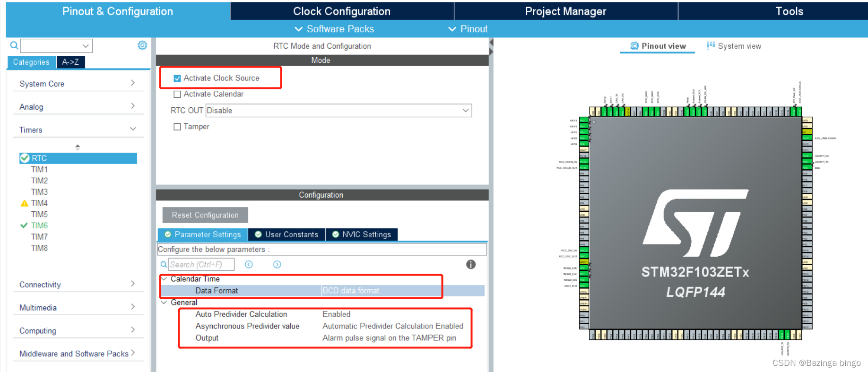This screenshot has height=372, width=868.
Task: Click the info icon in the Configuration panel
Action: 471,265
